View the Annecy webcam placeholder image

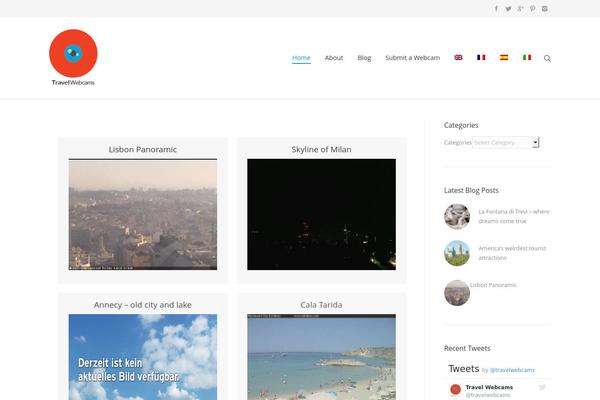[x=143, y=357]
